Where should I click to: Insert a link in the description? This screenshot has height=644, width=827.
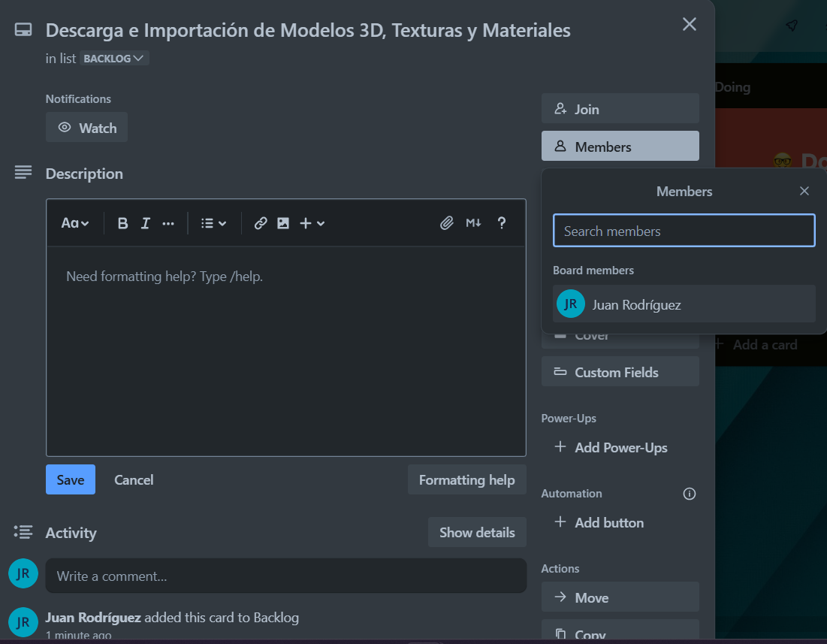(x=260, y=222)
